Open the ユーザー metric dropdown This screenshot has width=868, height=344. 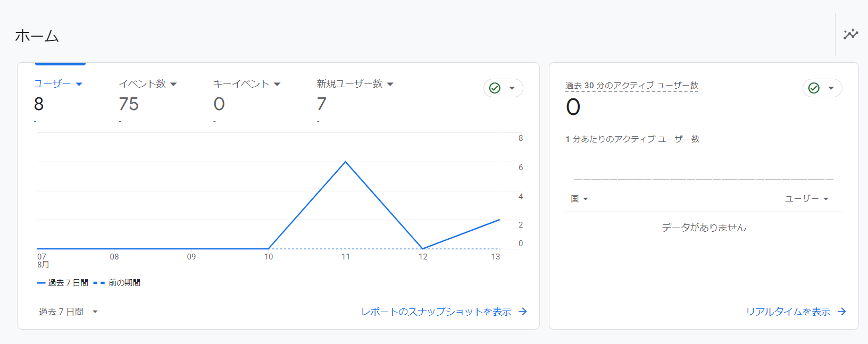(x=79, y=84)
